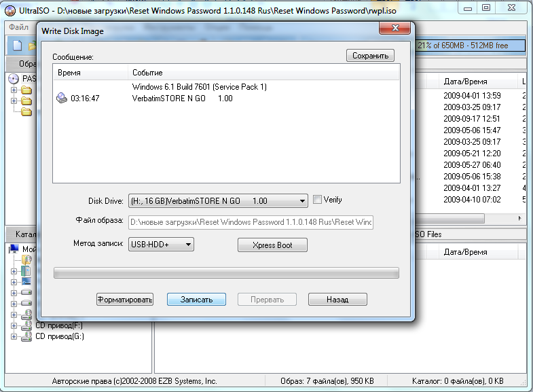Image resolution: width=533 pixels, height=392 pixels.
Task: Click the CD drive G: icon
Action: (x=26, y=336)
